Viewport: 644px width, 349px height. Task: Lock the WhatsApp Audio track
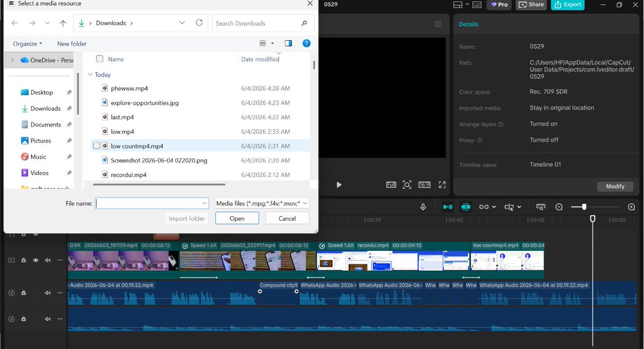click(24, 293)
